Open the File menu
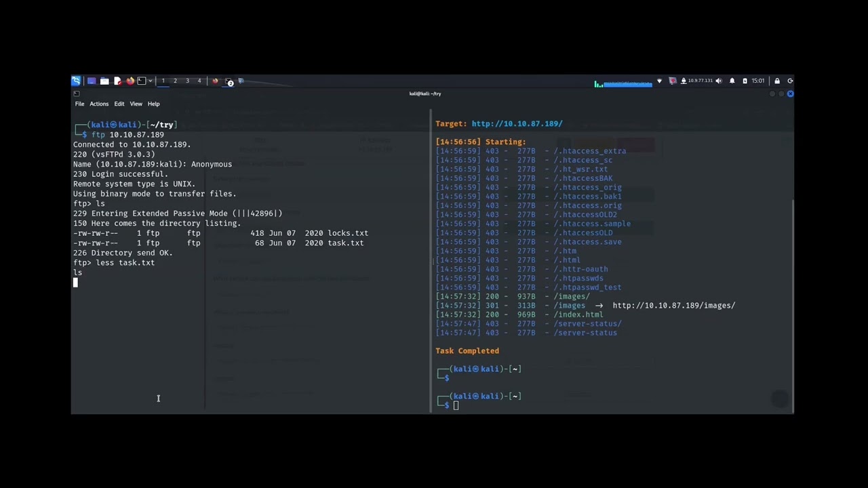Screen dimensions: 868x488 click(79, 104)
